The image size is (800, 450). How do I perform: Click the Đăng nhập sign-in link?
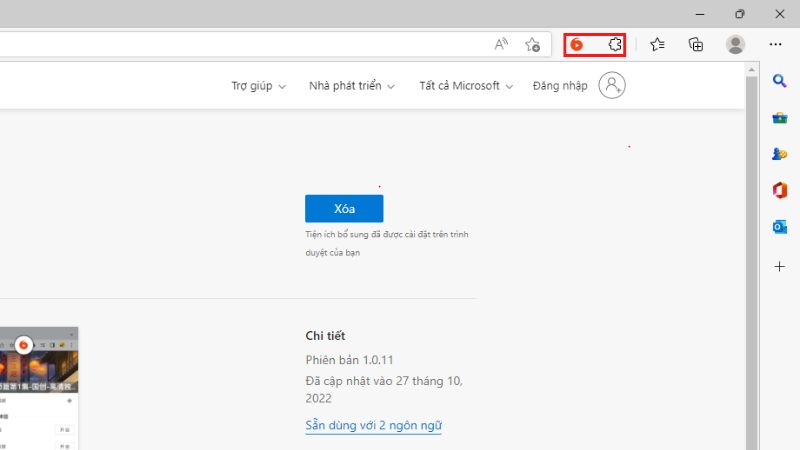(560, 86)
